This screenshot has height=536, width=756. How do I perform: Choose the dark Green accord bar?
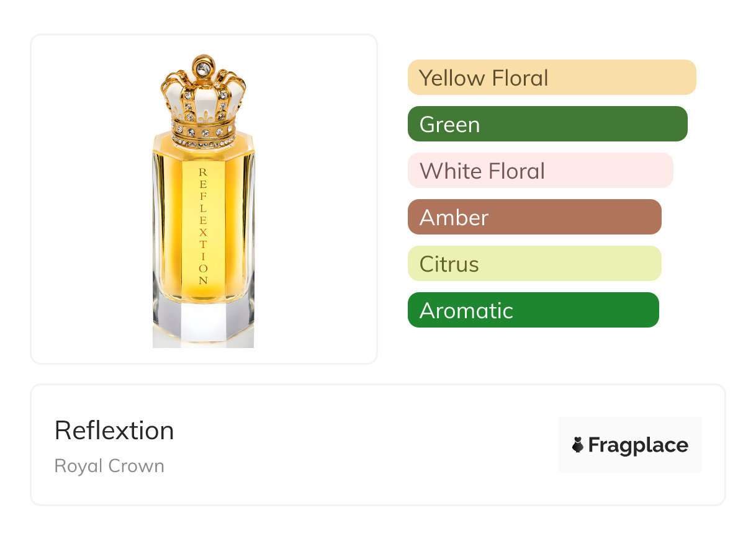click(547, 124)
